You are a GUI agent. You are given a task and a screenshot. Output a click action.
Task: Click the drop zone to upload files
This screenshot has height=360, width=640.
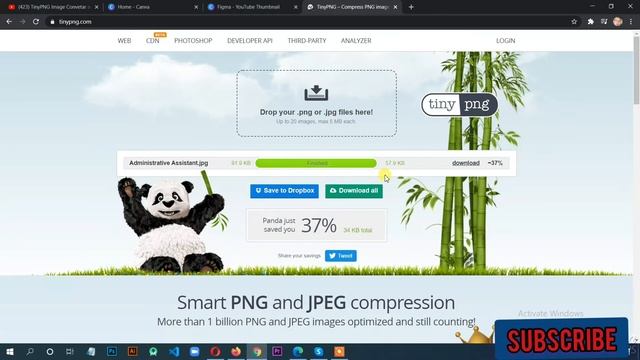tap(316, 103)
